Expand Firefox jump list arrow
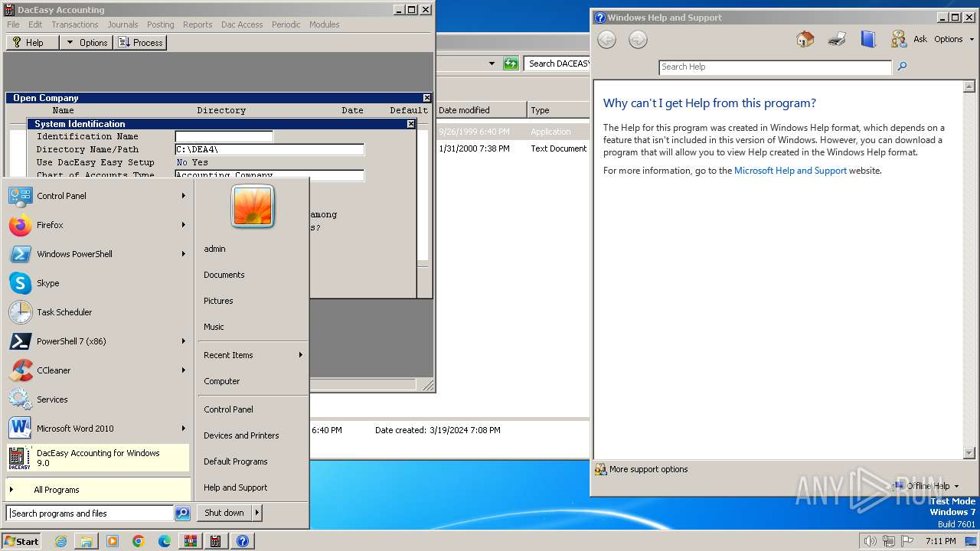This screenshot has width=980, height=551. point(184,225)
